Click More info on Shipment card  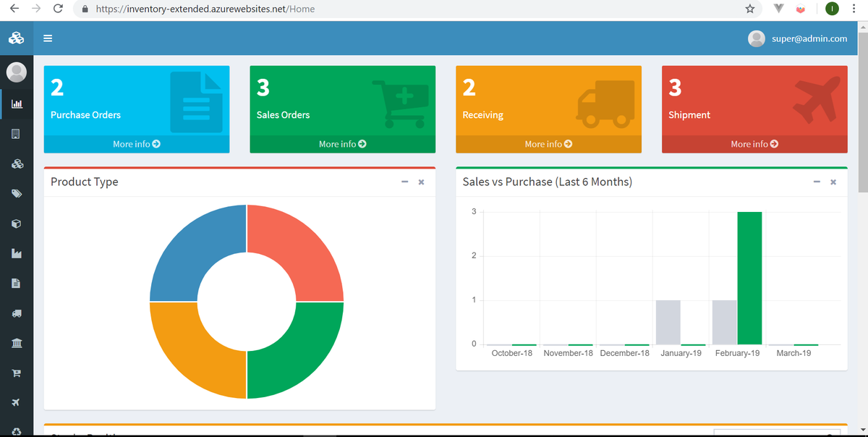[x=754, y=144]
